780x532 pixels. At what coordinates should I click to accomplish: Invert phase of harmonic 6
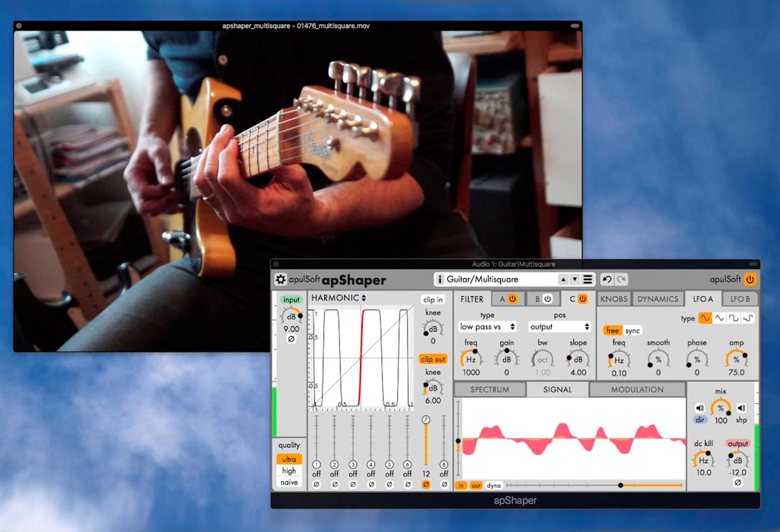408,484
